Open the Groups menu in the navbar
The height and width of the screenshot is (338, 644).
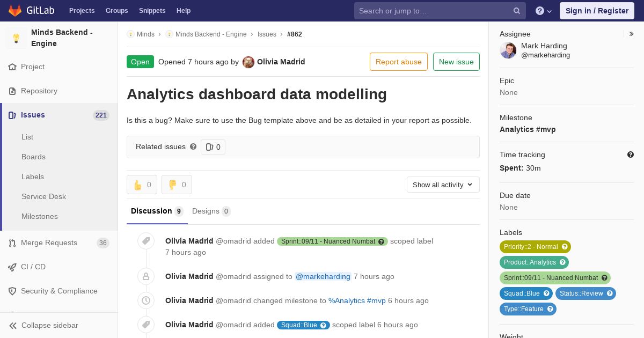coord(116,11)
